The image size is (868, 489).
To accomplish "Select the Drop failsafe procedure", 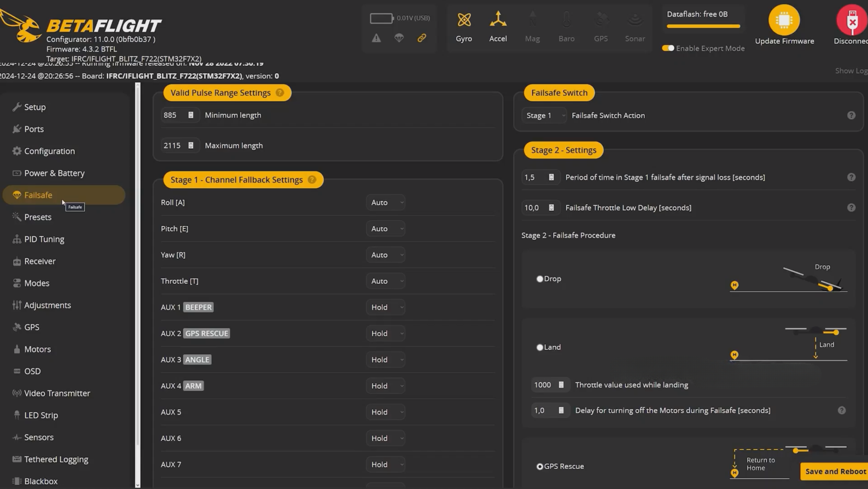I will (x=540, y=279).
